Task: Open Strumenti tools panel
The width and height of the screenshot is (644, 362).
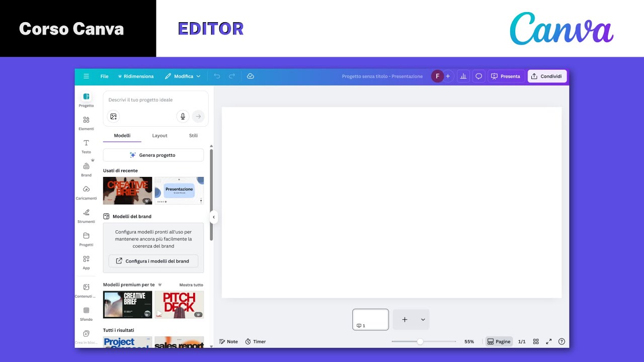Action: (86, 215)
